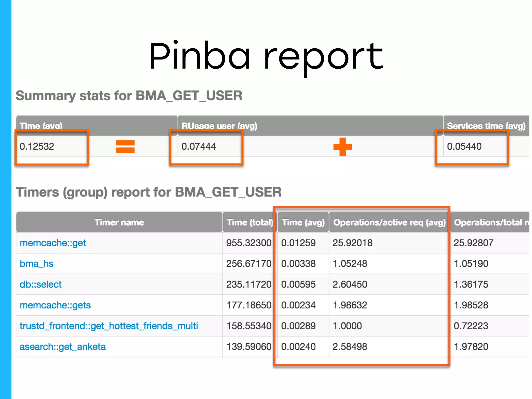Screen dimensions: 532x399
Task: Open the db::select timer link
Action: coord(41,284)
